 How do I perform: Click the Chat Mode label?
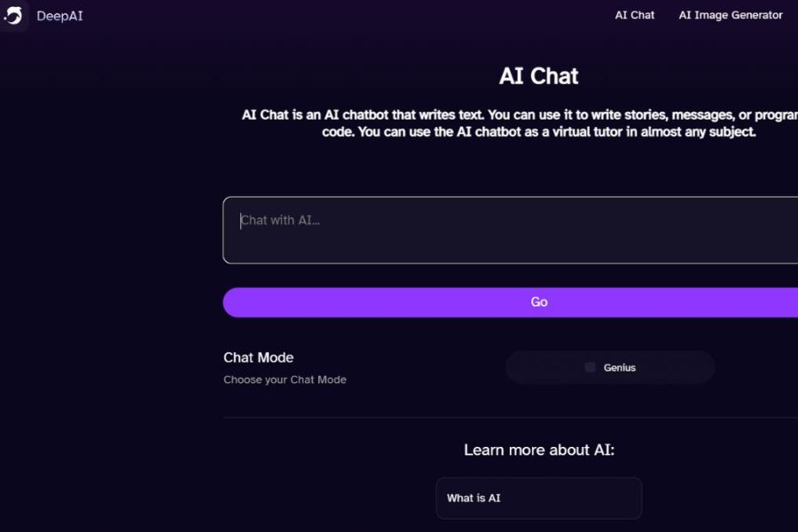pos(258,357)
